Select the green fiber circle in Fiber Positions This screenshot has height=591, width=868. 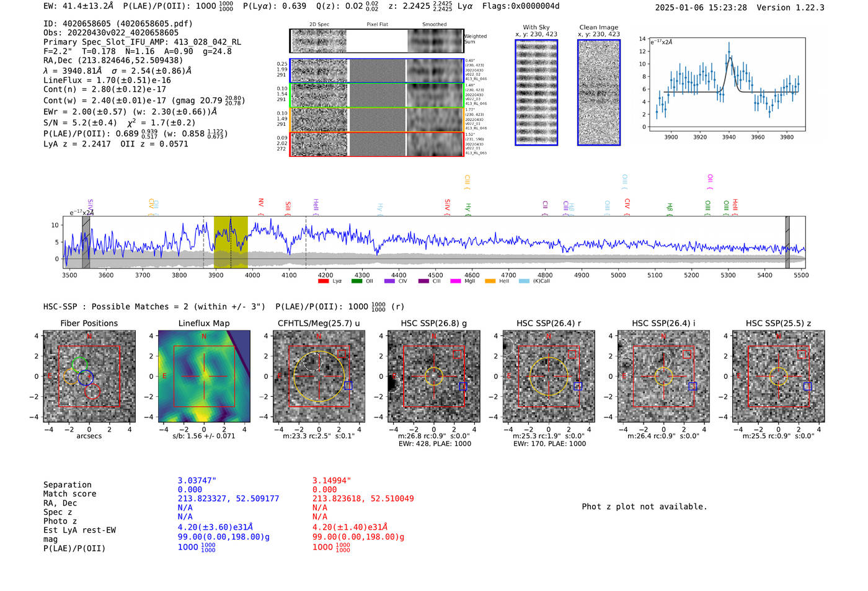pos(79,365)
